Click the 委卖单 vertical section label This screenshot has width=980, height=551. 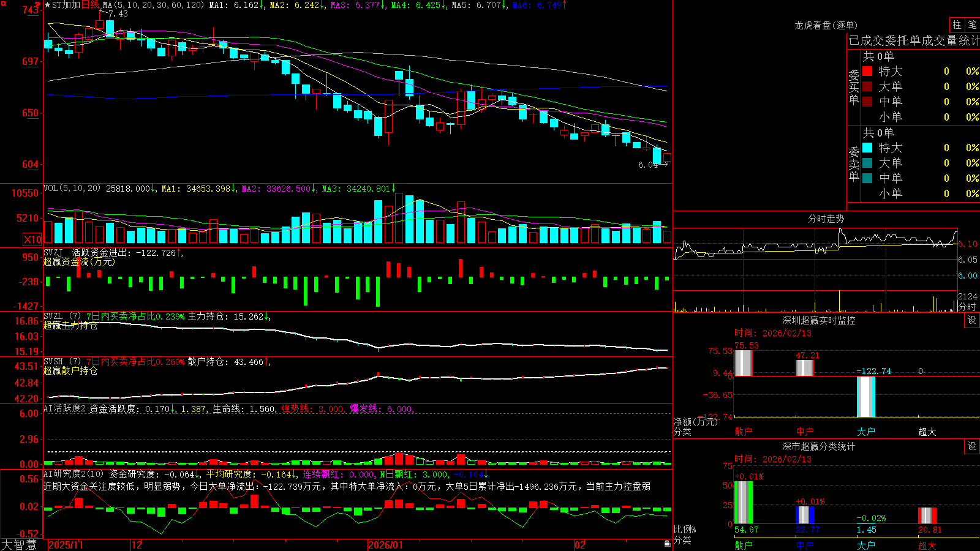pyautogui.click(x=854, y=163)
